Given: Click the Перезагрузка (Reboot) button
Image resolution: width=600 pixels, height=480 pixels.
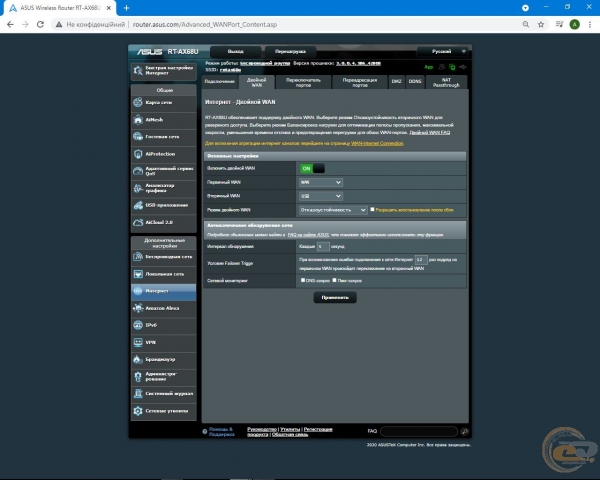Looking at the screenshot, I should [x=290, y=51].
